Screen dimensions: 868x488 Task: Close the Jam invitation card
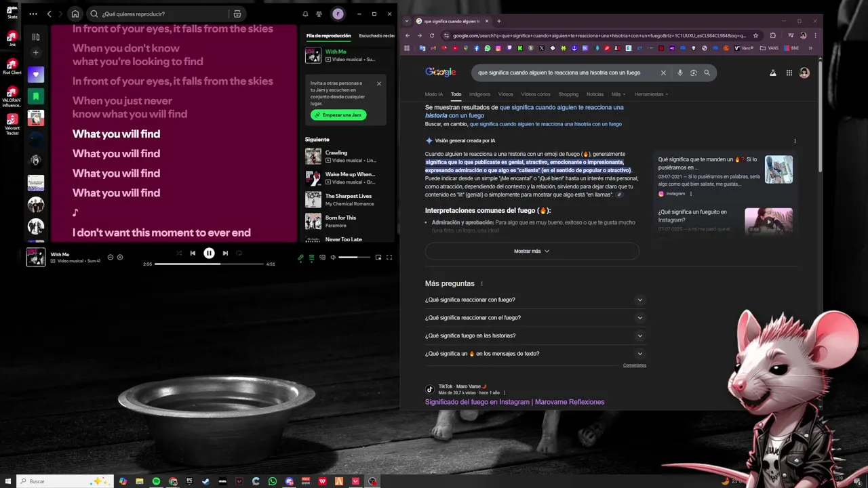pyautogui.click(x=379, y=84)
